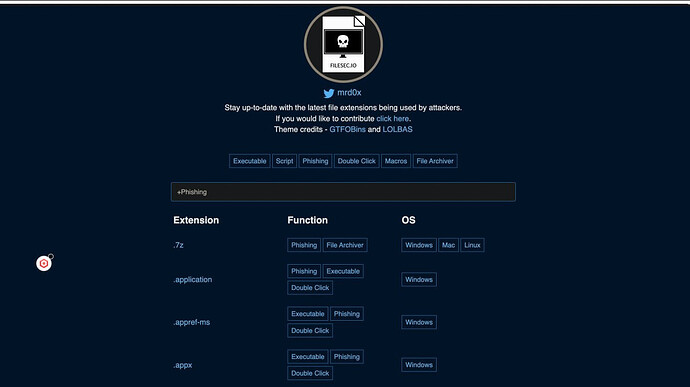Click Double Click tag in .application row
690x387 pixels.
pyautogui.click(x=310, y=288)
